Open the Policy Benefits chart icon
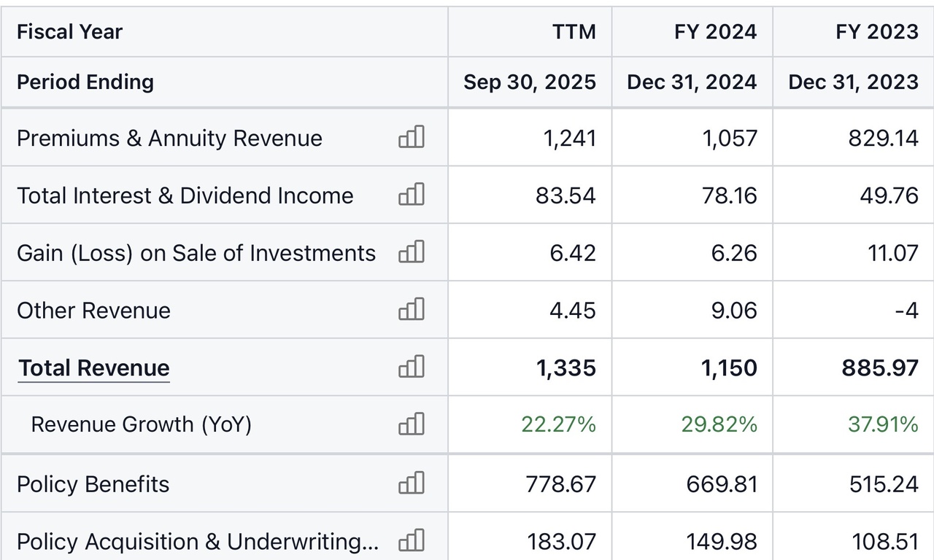Image resolution: width=934 pixels, height=560 pixels. (412, 483)
